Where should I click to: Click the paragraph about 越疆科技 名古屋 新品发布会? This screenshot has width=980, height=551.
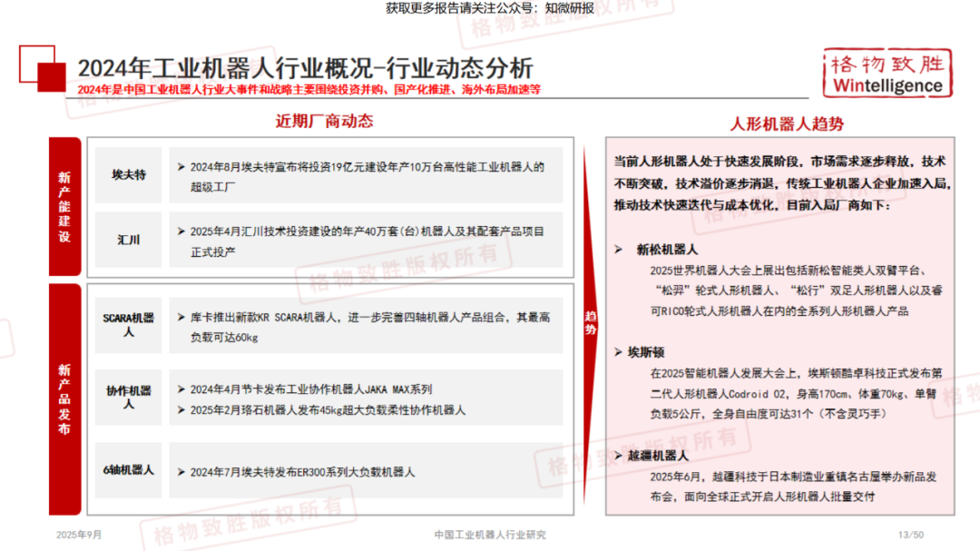(793, 487)
